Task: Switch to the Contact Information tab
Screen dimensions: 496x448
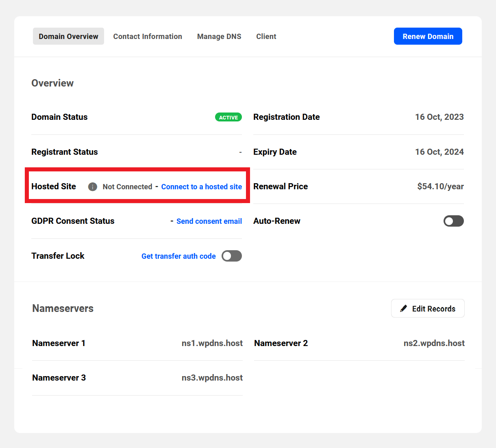Action: 148,37
